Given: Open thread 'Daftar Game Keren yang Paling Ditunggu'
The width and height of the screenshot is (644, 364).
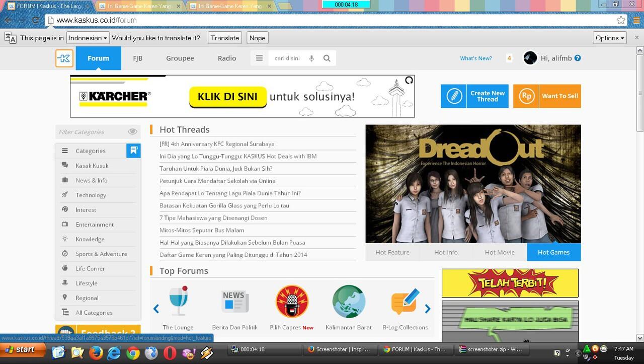Looking at the screenshot, I should tap(233, 255).
